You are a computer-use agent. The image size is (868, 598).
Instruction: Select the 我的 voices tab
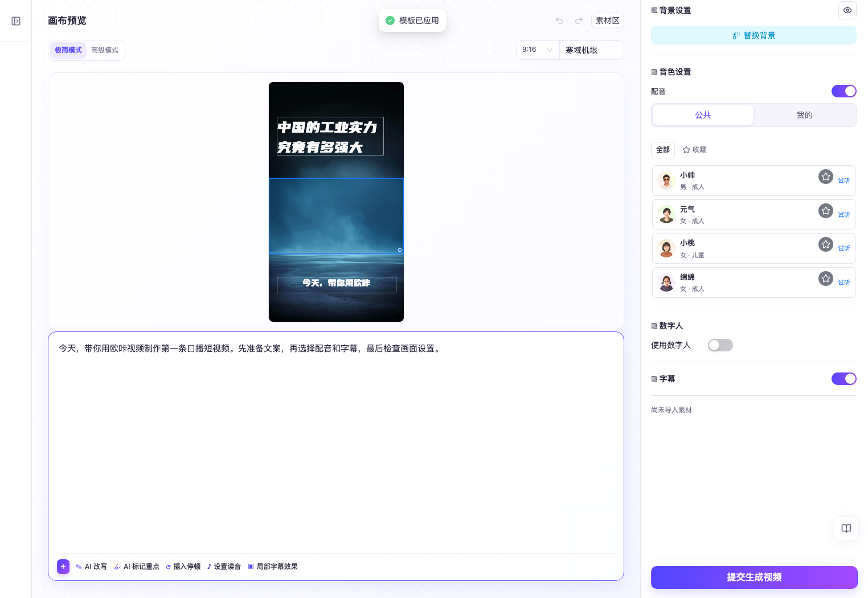(x=804, y=115)
